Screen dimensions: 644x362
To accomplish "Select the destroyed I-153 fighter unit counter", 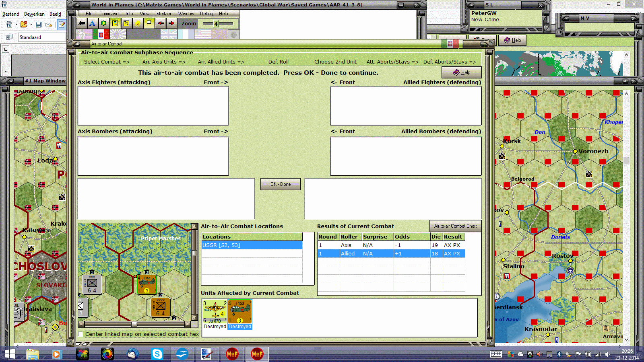I will [240, 312].
